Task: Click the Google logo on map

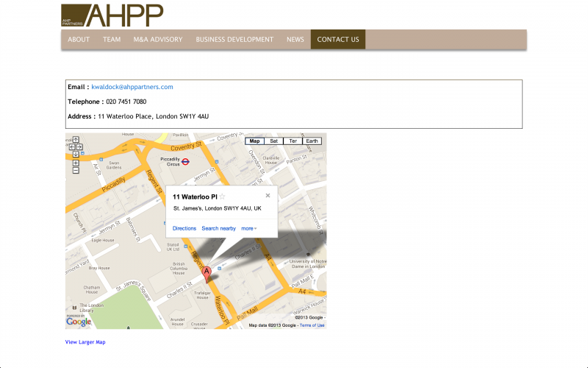Action: 79,322
